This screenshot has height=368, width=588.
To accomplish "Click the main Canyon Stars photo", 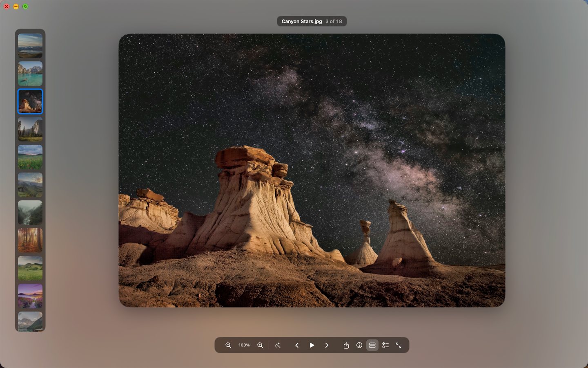I will click(312, 170).
